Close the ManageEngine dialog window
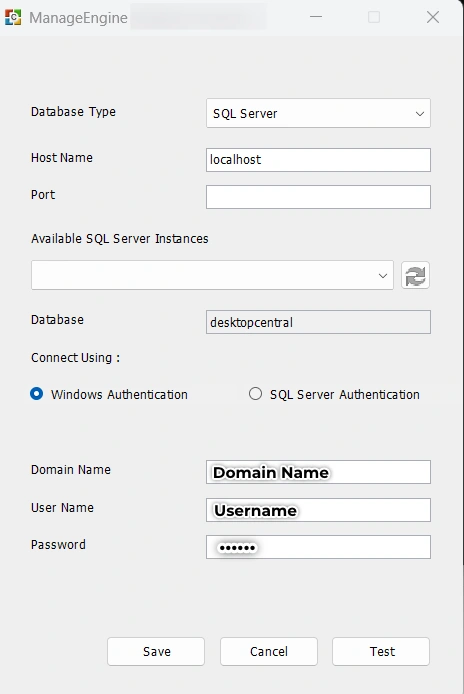This screenshot has width=464, height=694. pos(433,17)
